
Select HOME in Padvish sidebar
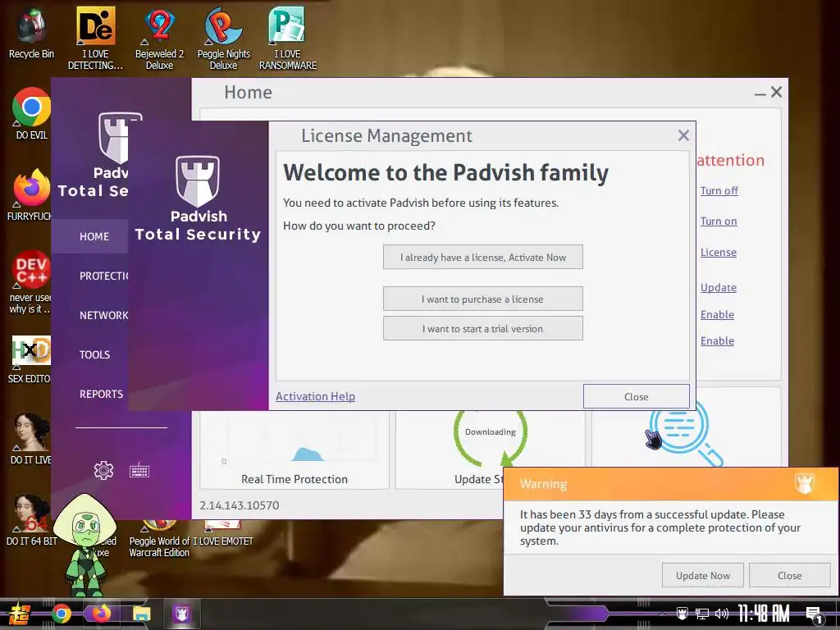click(94, 236)
